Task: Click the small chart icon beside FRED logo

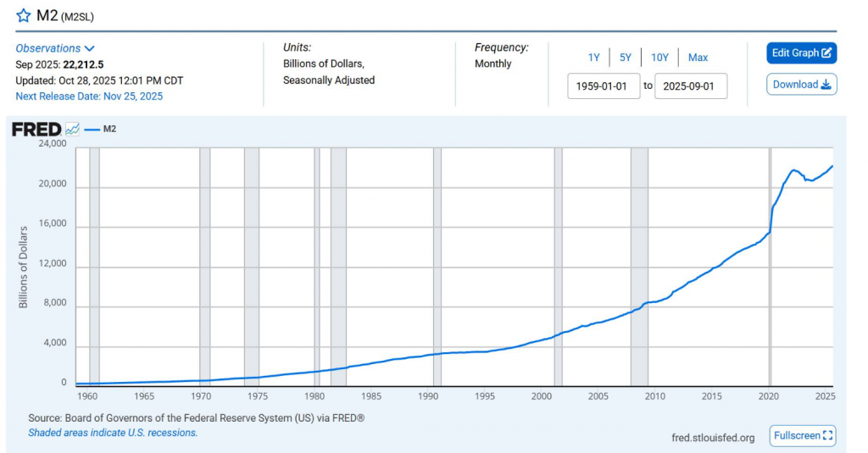Action: click(x=72, y=130)
